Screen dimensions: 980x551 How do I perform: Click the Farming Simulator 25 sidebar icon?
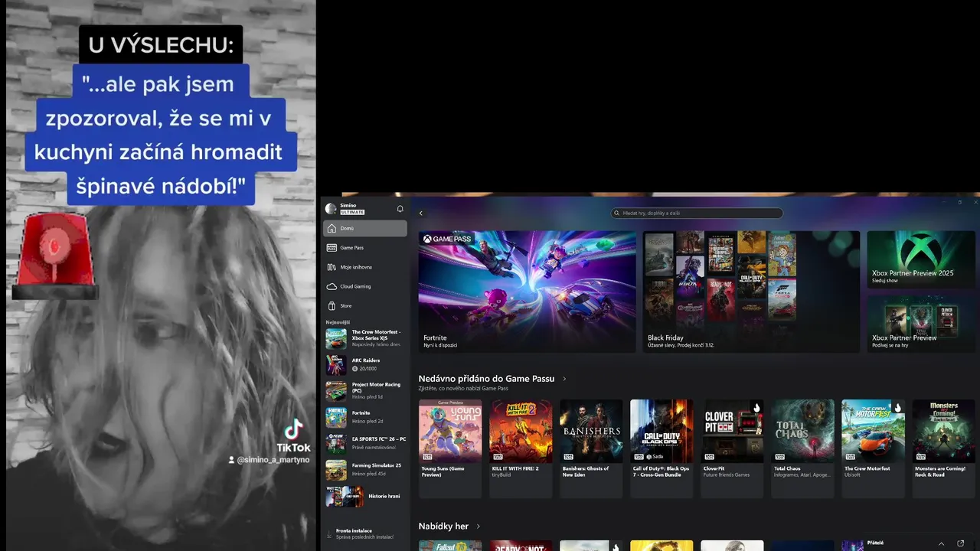coord(336,469)
